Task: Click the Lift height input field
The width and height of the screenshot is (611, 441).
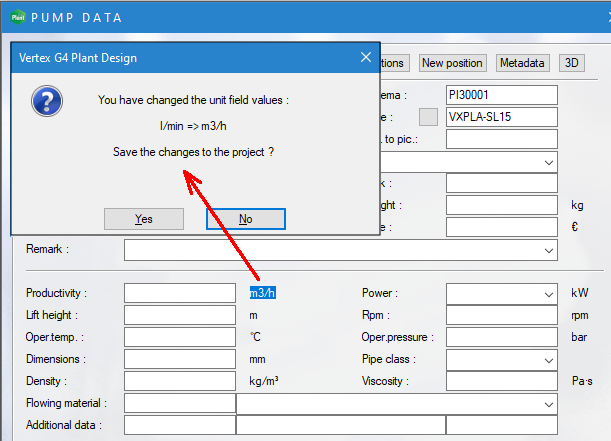Action: click(x=179, y=316)
